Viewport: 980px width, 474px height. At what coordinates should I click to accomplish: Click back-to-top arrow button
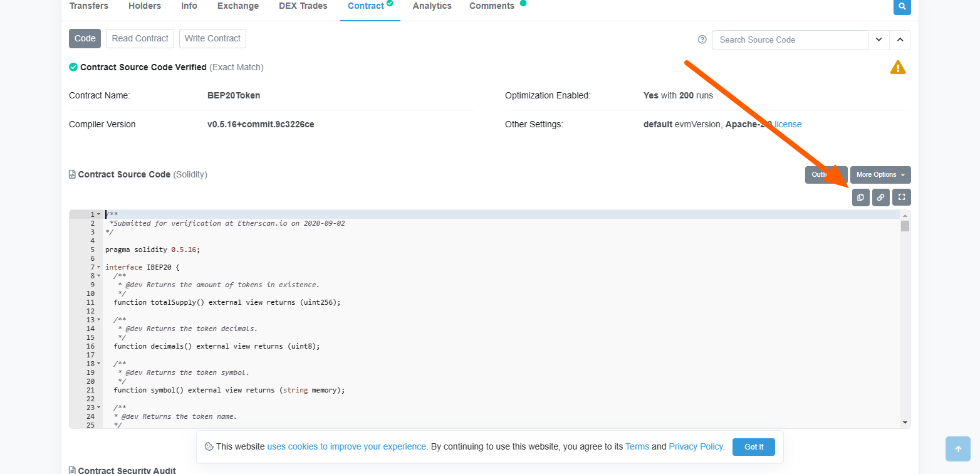(957, 449)
